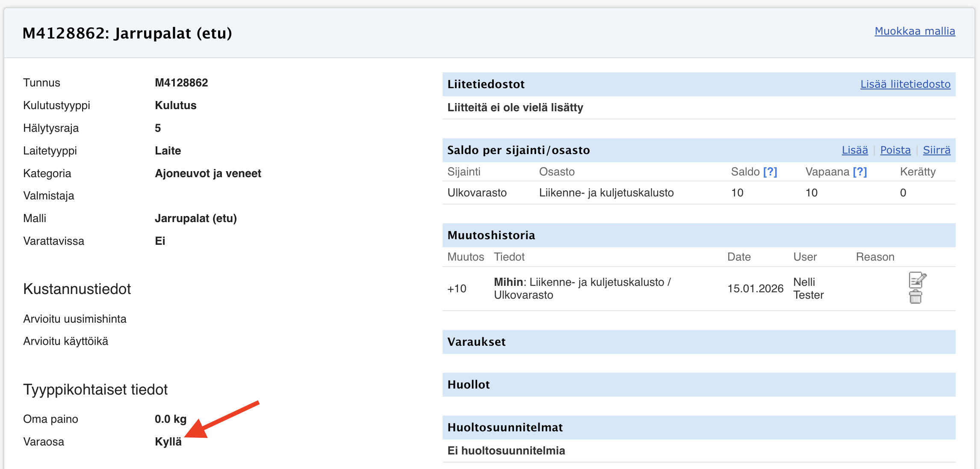Select the Ulkovarasto location cell
The width and height of the screenshot is (980, 469).
point(477,193)
